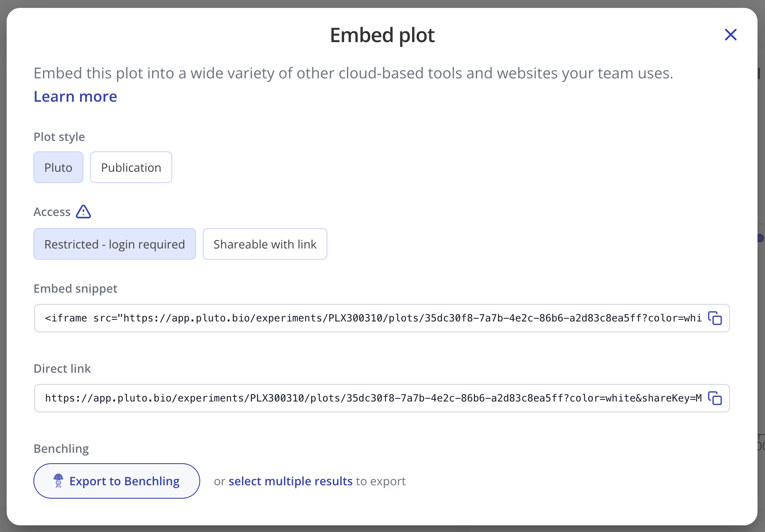765x532 pixels.
Task: Copy the embed snippet iframe code
Action: click(x=715, y=318)
